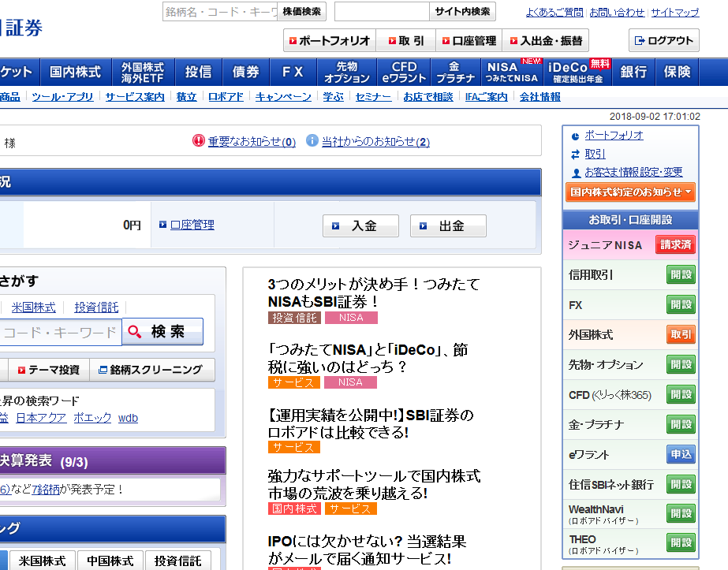The height and width of the screenshot is (570, 728).
Task: Click the サイト内検索 button
Action: tap(462, 12)
